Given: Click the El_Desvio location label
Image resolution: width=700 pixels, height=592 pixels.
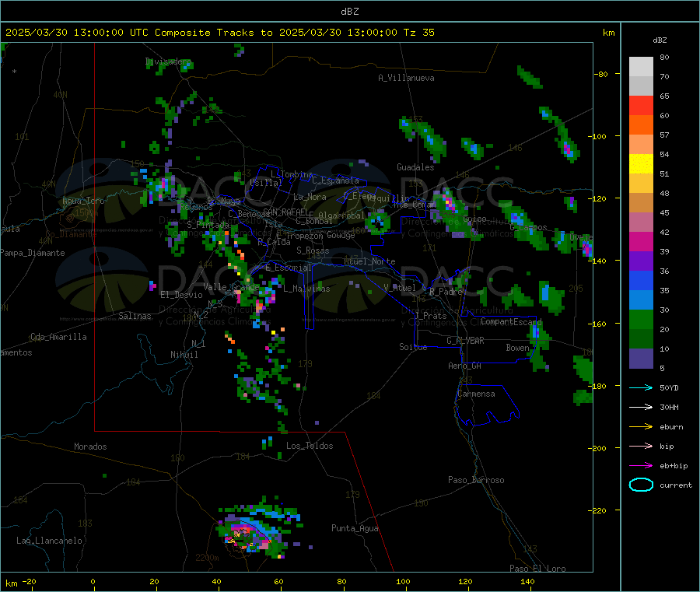Looking at the screenshot, I should 181,295.
